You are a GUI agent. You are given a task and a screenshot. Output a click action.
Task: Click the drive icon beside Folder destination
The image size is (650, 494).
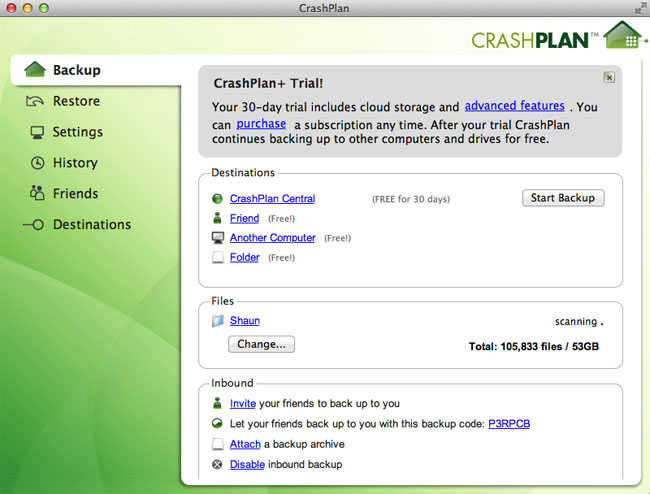(x=218, y=257)
